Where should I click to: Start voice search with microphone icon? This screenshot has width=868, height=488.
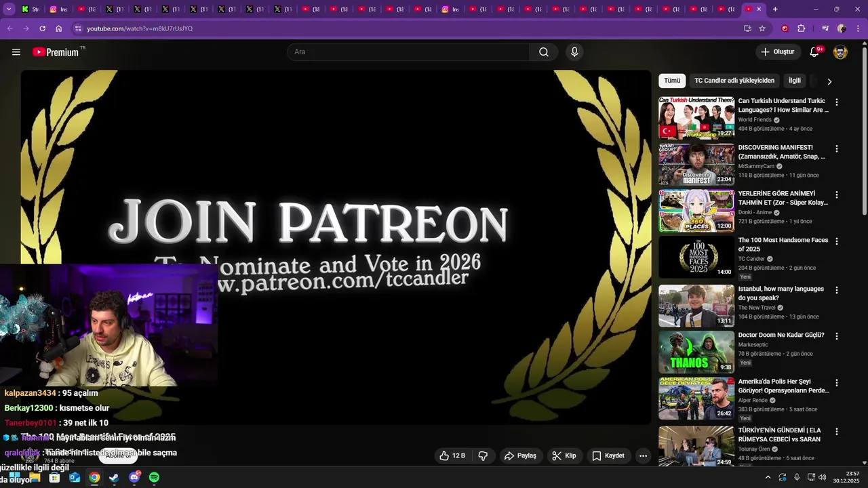pyautogui.click(x=574, y=52)
